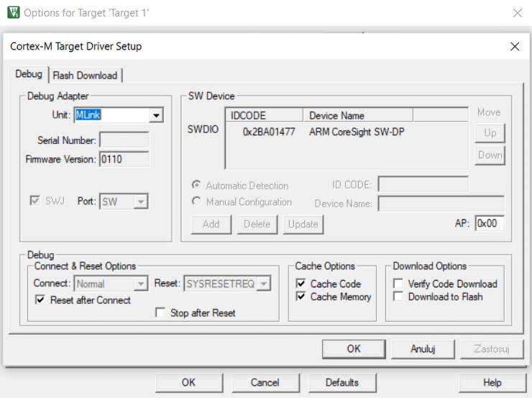Expand the Reset type dropdown
The image size is (532, 398).
pyautogui.click(x=264, y=284)
